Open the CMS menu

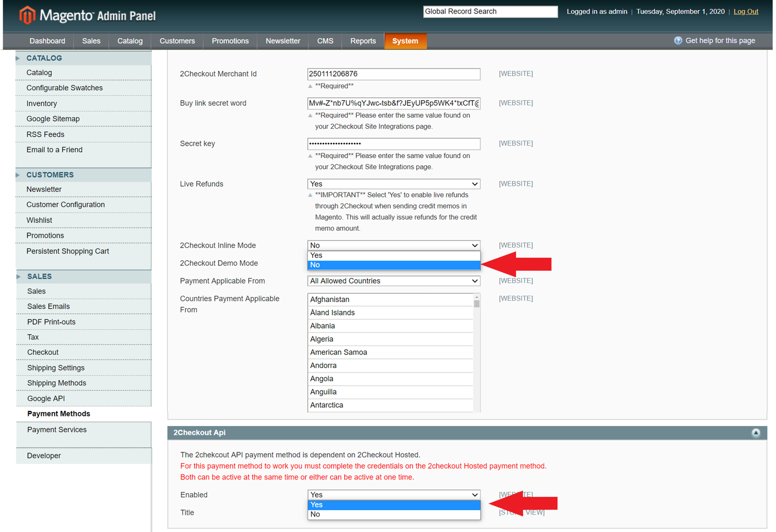coord(325,41)
